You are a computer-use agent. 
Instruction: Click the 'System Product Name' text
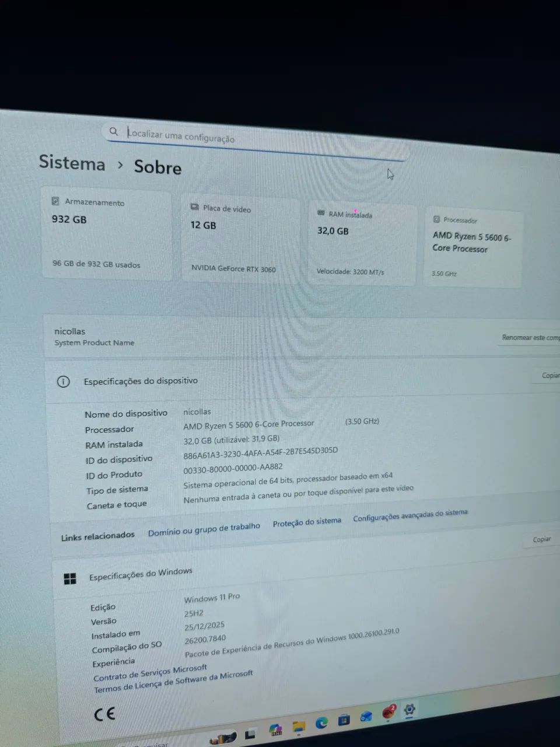(94, 343)
